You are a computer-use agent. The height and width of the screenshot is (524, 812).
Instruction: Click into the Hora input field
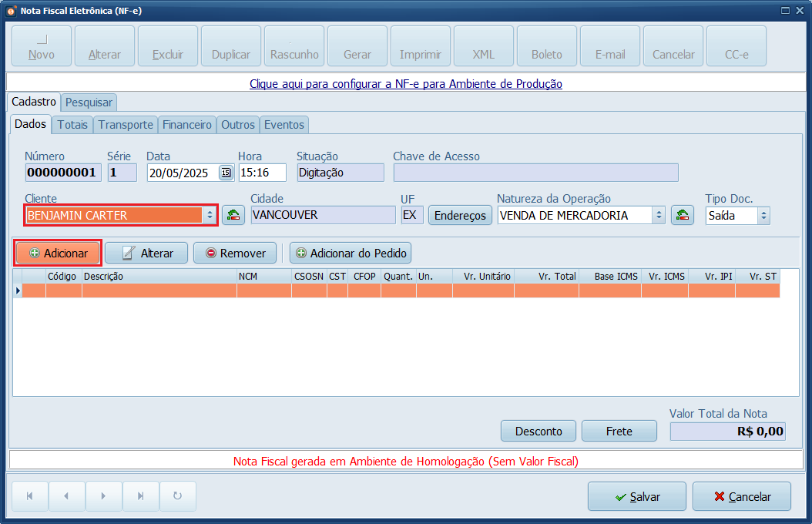pos(262,173)
